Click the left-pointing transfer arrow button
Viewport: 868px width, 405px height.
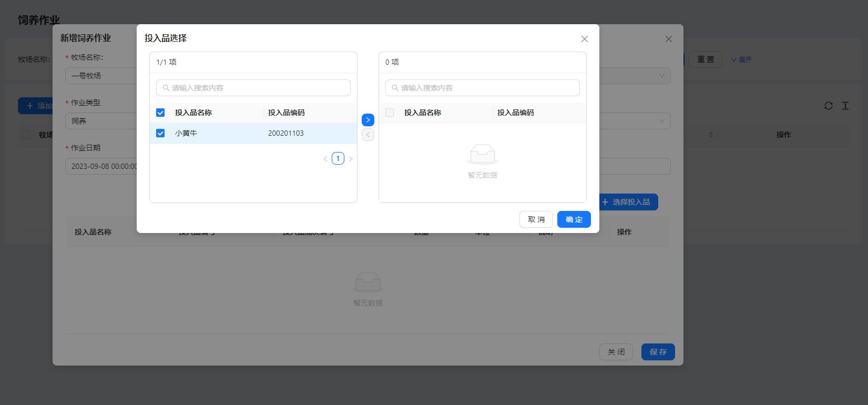point(368,135)
